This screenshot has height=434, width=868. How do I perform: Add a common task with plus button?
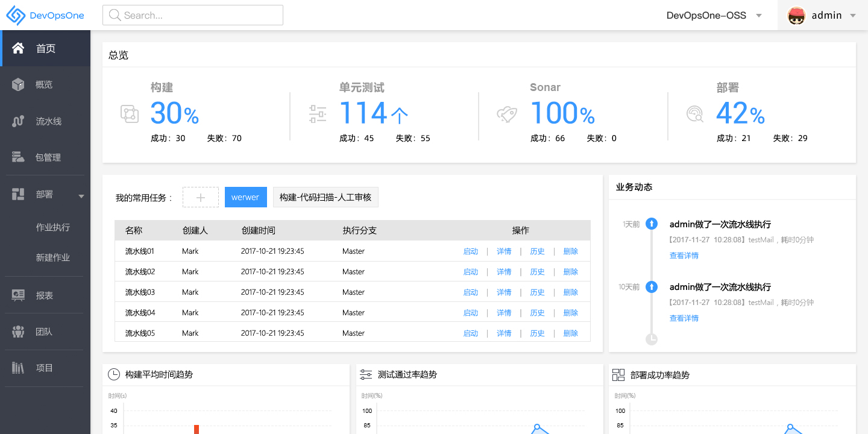click(x=201, y=197)
